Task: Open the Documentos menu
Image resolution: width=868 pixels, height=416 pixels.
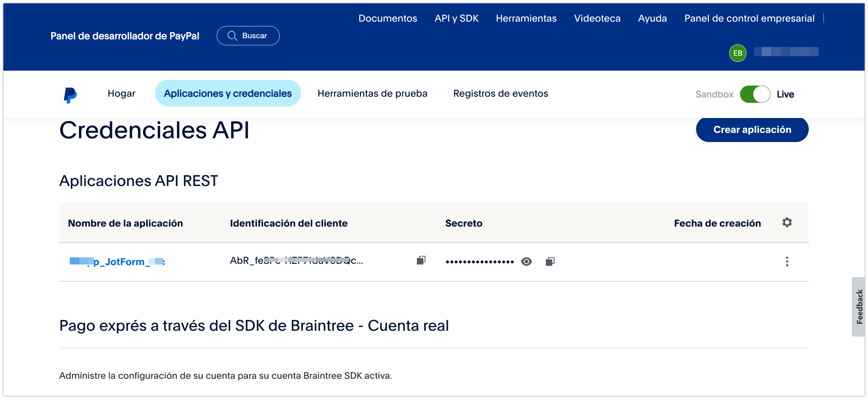Action: coord(388,18)
